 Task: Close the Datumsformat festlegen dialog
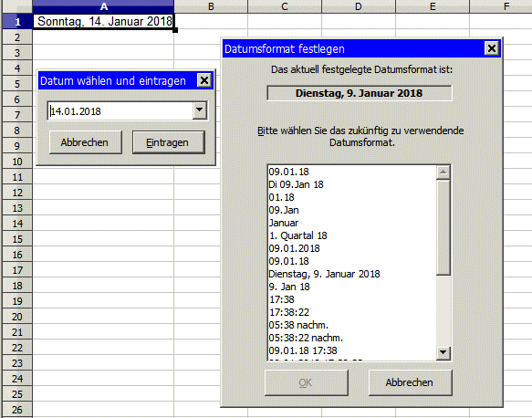tap(491, 48)
